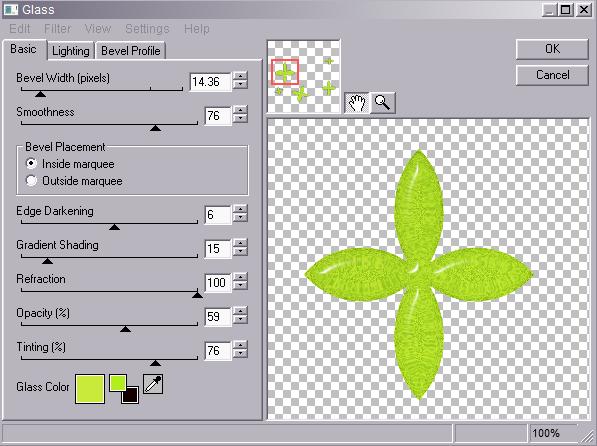The image size is (597, 446).
Task: Select the magnifier zoom tool
Action: coord(383,103)
